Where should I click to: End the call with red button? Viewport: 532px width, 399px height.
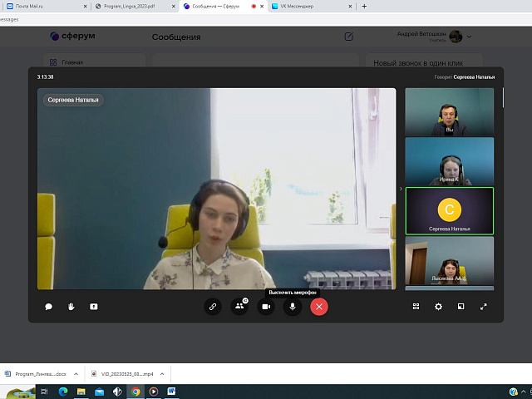click(x=319, y=307)
